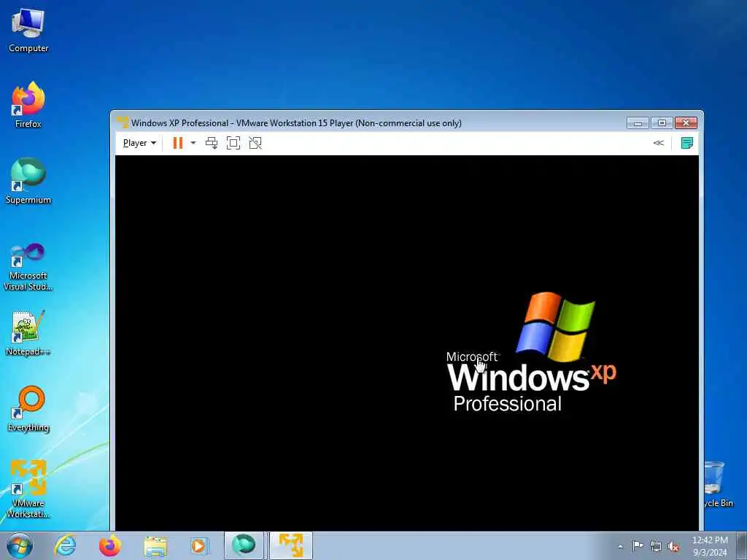Switch to Supermium on the taskbar
The image size is (747, 560).
244,545
